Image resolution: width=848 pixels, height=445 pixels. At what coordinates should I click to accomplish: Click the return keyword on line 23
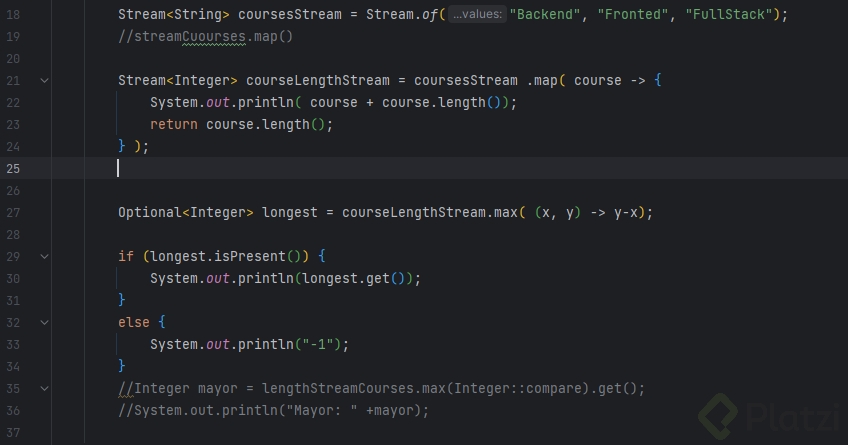(174, 124)
